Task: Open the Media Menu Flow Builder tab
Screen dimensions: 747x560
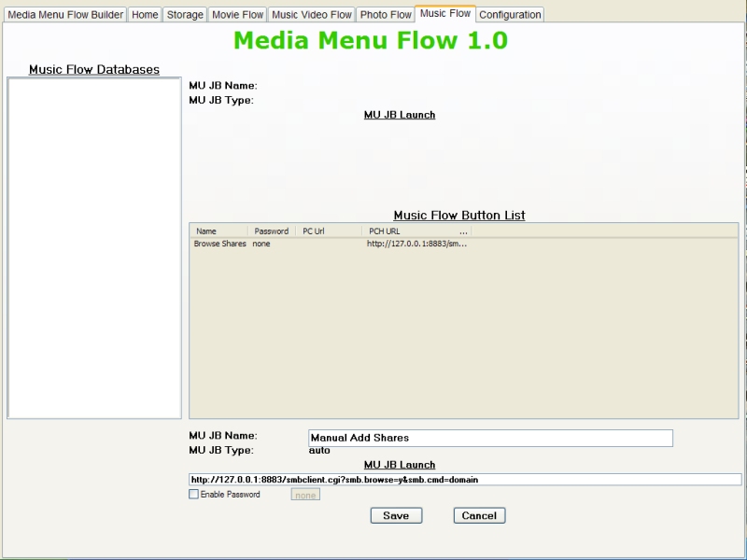Action: click(x=65, y=15)
